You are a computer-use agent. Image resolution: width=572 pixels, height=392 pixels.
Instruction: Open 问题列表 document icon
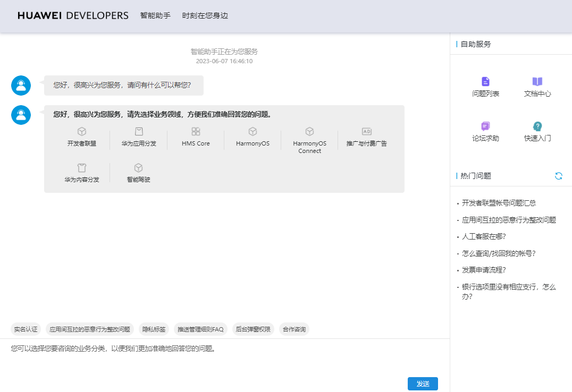485,81
